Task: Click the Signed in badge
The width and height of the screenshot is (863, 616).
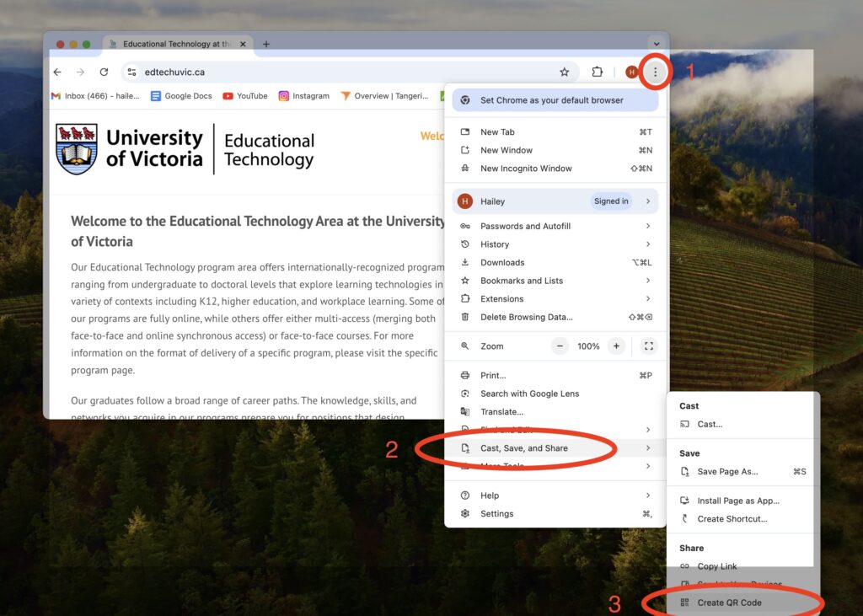Action: [x=611, y=201]
